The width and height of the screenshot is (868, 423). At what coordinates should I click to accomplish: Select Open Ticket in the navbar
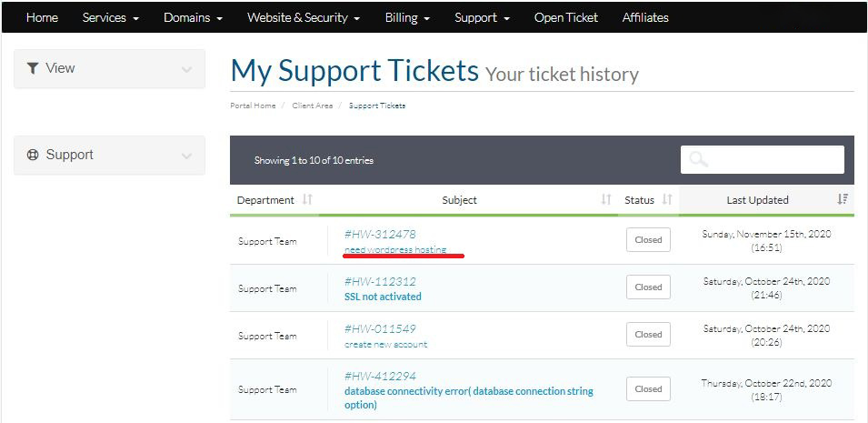[566, 17]
